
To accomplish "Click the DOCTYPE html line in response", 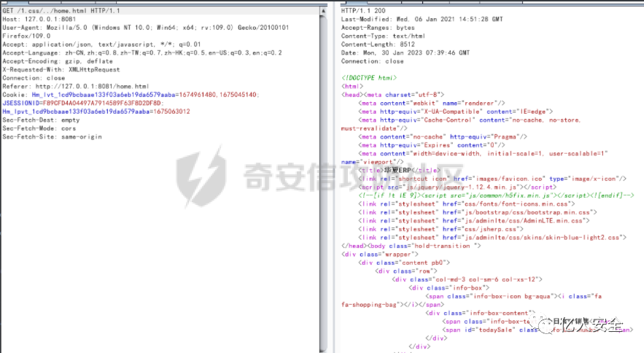I will pos(369,78).
